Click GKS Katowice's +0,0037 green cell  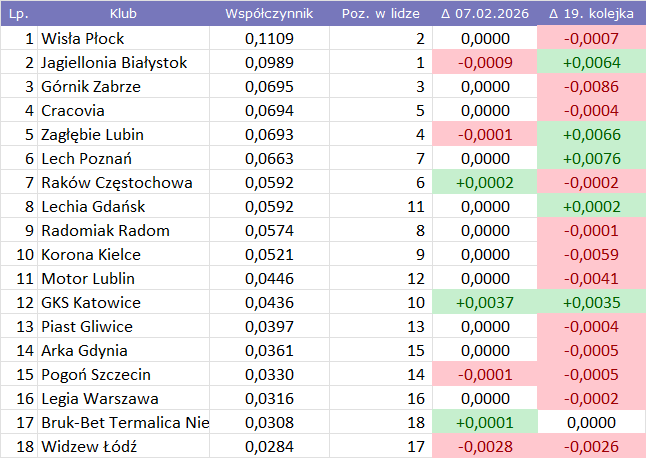coord(484,303)
